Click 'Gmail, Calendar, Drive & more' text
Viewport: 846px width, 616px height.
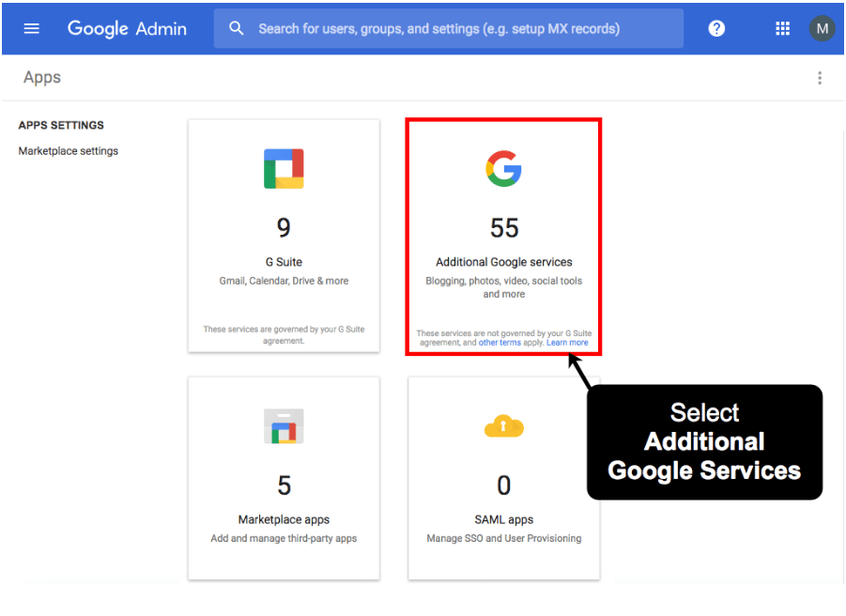[284, 281]
